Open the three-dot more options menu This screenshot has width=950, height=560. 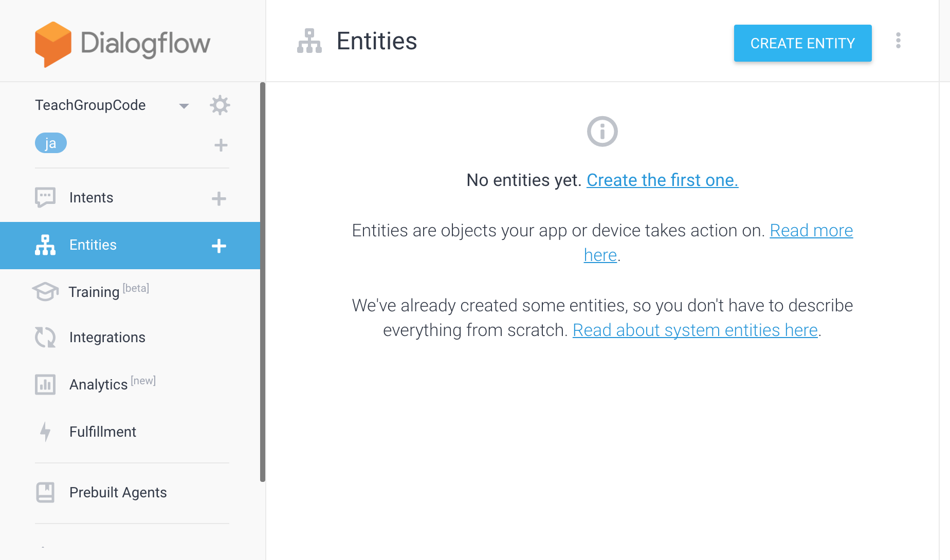[898, 41]
